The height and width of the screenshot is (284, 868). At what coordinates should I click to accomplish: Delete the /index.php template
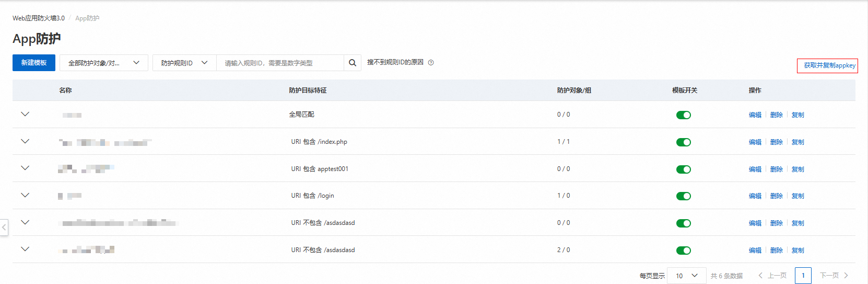click(x=776, y=142)
